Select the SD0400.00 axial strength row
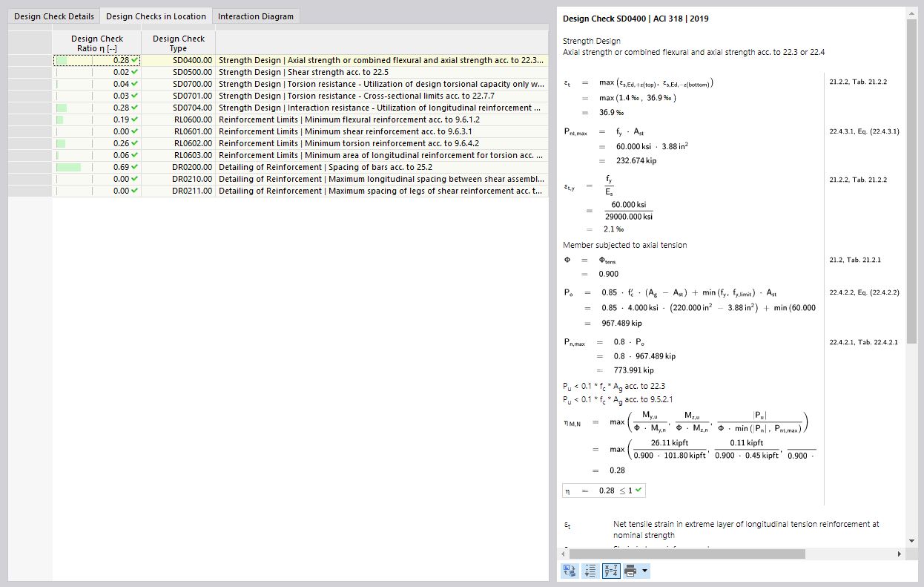The height and width of the screenshot is (587, 924). (x=300, y=60)
